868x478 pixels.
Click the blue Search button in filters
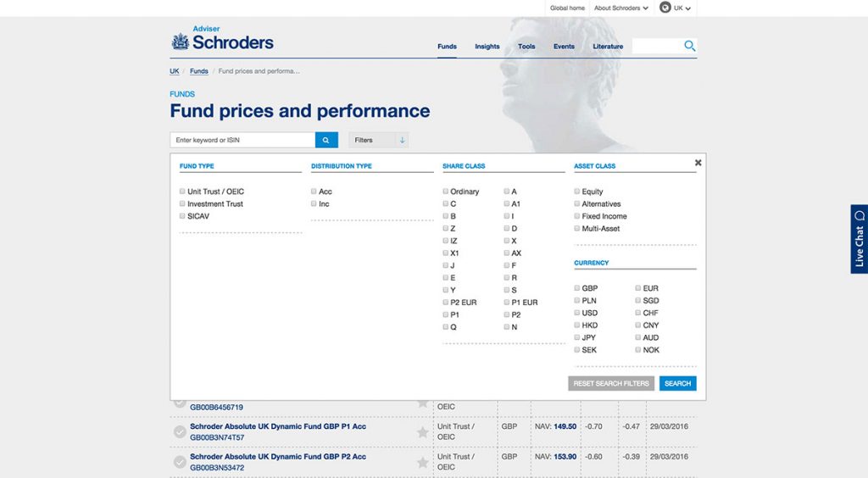(677, 383)
